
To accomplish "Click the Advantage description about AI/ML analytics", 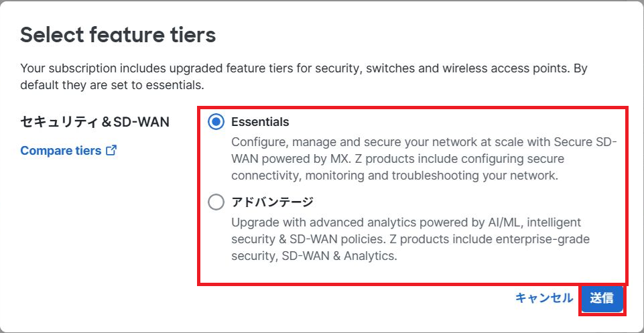I will (x=411, y=239).
